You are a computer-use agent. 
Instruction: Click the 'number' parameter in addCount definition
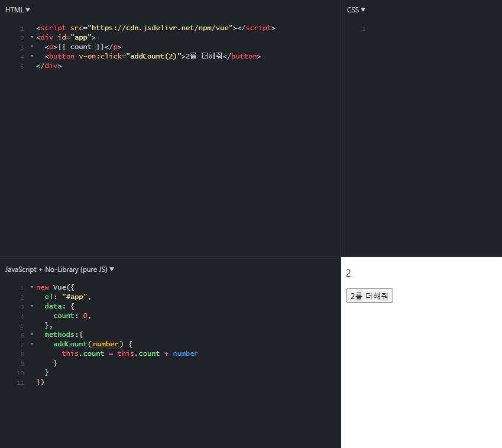point(105,344)
